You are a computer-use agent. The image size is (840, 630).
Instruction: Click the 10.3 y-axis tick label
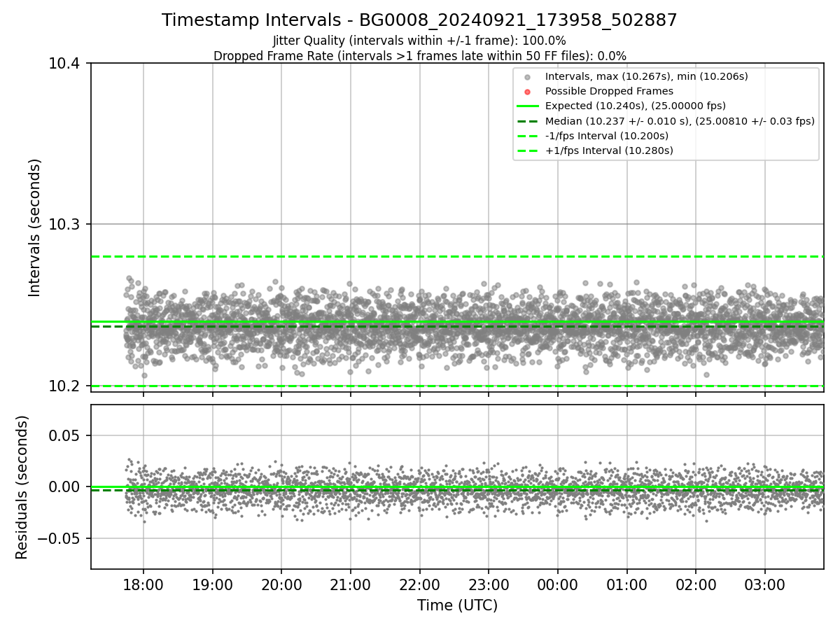66,225
